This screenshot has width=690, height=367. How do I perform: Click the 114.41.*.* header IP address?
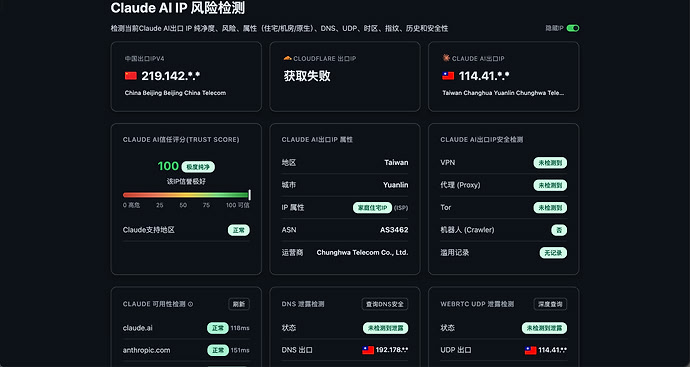coord(484,76)
